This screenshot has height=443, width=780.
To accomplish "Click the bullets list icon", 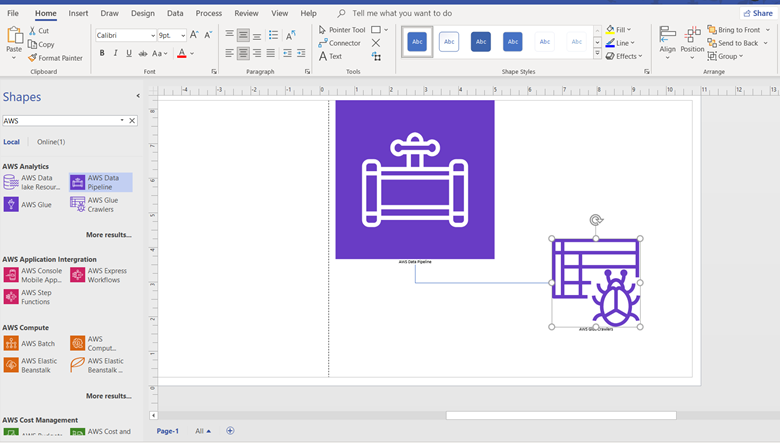I will (273, 35).
